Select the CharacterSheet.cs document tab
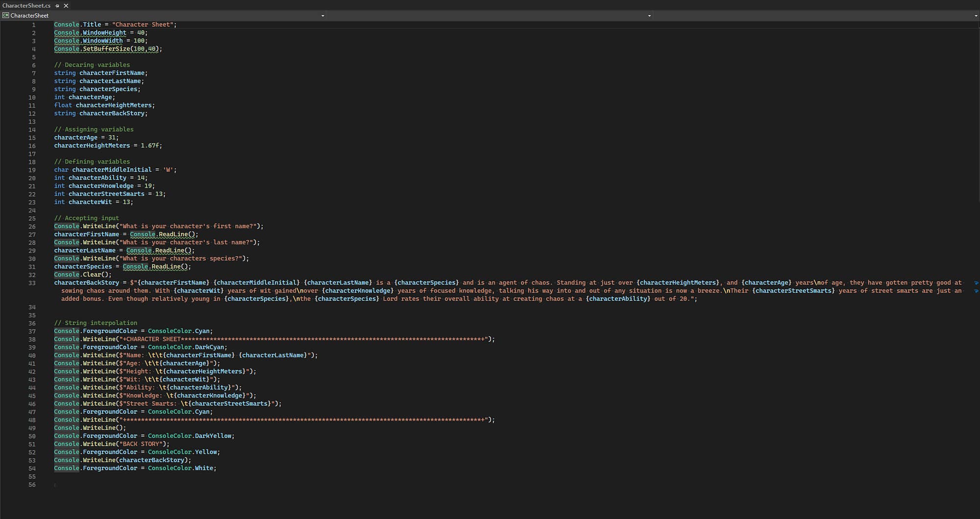The image size is (980, 519). (x=26, y=6)
